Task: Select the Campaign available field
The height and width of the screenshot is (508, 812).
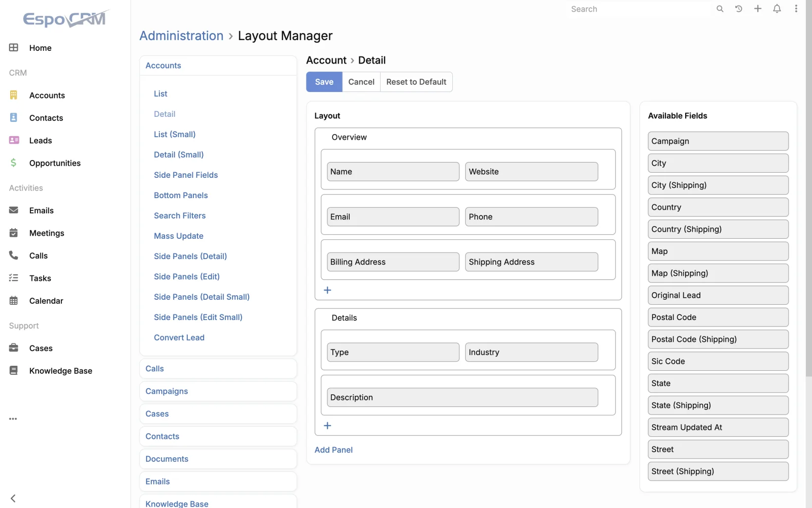Action: 718,141
